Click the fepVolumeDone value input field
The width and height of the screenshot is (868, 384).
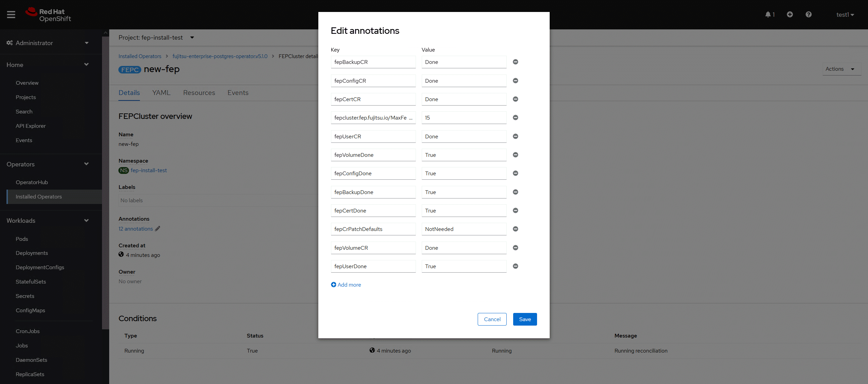pos(464,155)
